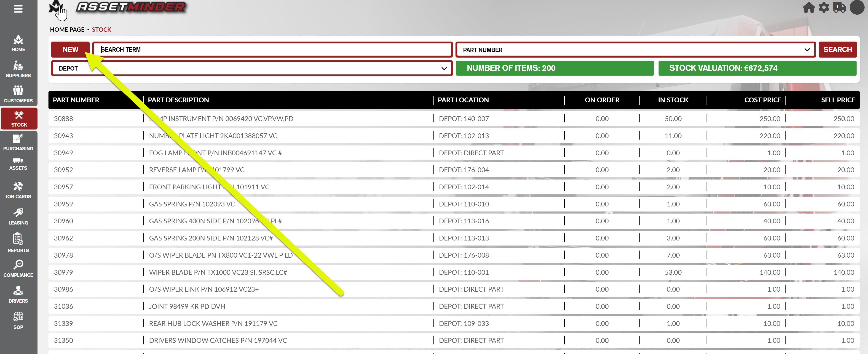The image size is (868, 354).
Task: Click location 'DEPOT: 176-004'
Action: coord(464,170)
